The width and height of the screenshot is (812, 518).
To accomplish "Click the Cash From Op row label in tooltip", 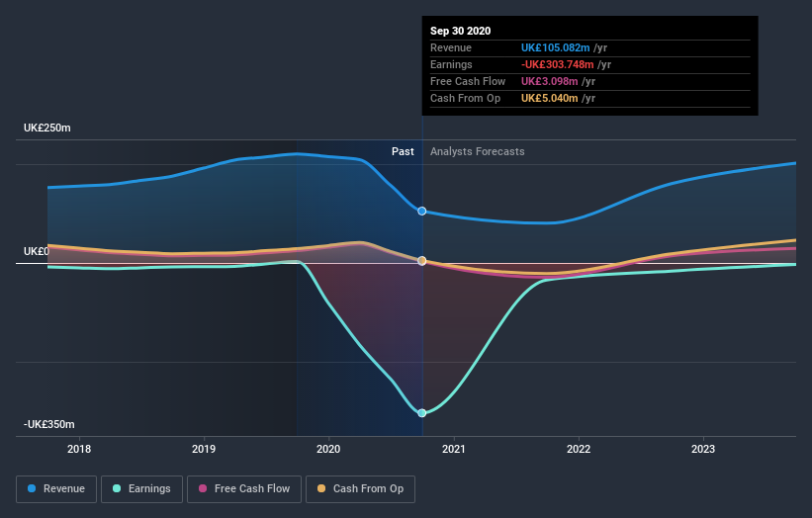I will click(466, 98).
